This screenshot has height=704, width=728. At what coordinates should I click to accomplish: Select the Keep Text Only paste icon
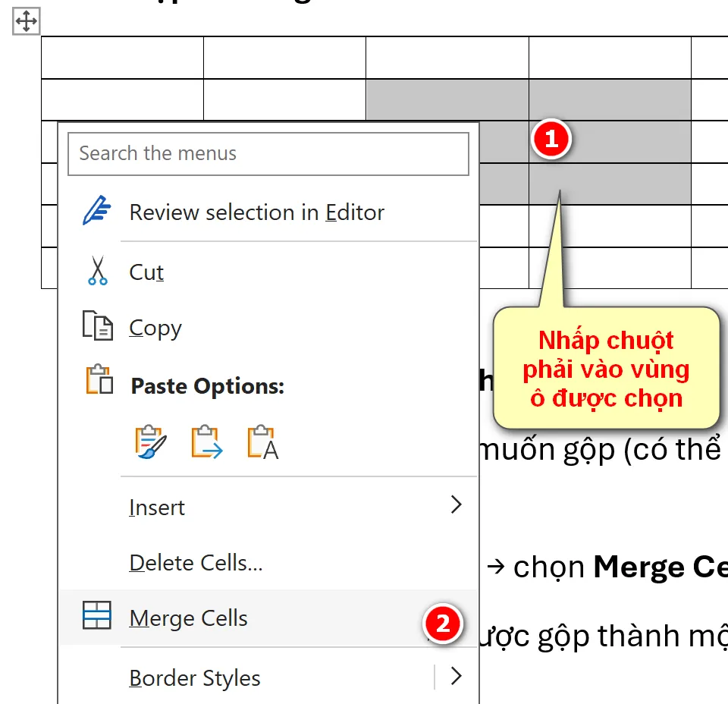pos(261,441)
